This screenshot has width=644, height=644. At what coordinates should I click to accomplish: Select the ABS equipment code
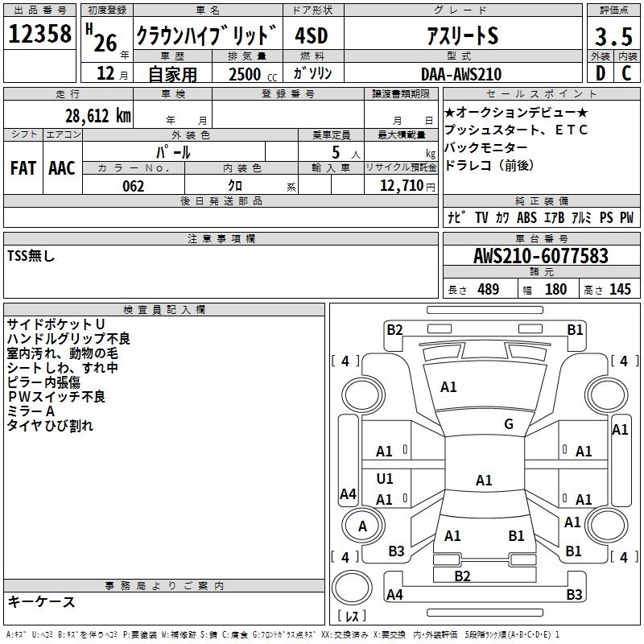[526, 217]
